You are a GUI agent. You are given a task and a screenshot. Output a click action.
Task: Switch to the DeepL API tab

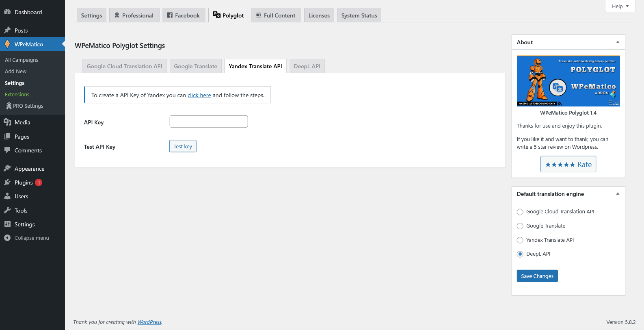(x=307, y=66)
